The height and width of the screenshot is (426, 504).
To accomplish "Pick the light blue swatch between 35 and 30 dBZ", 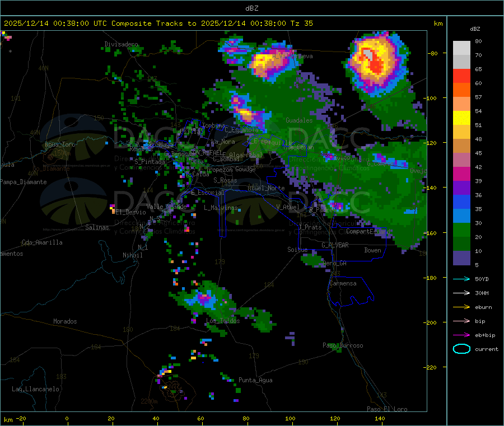I will pyautogui.click(x=461, y=216).
